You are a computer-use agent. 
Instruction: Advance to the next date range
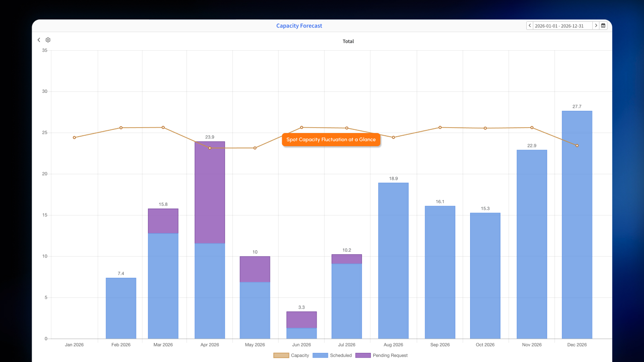[x=596, y=26]
